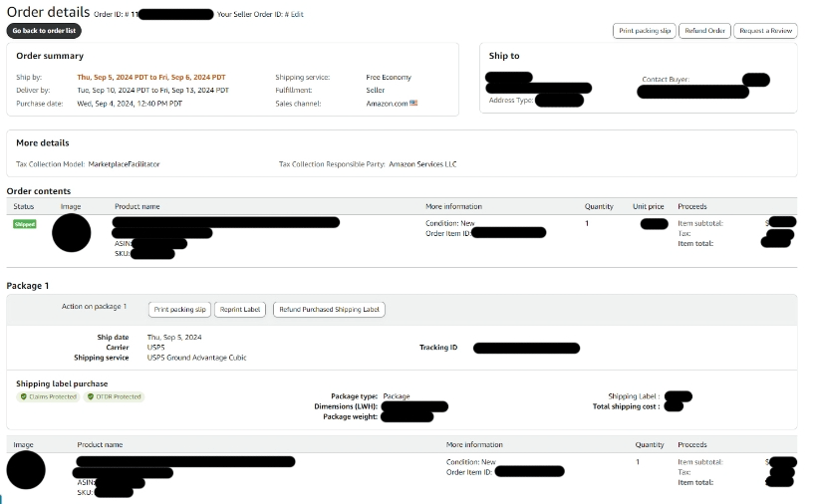The image size is (815, 504).
Task: Click top-right Print packing slip button
Action: pyautogui.click(x=644, y=31)
